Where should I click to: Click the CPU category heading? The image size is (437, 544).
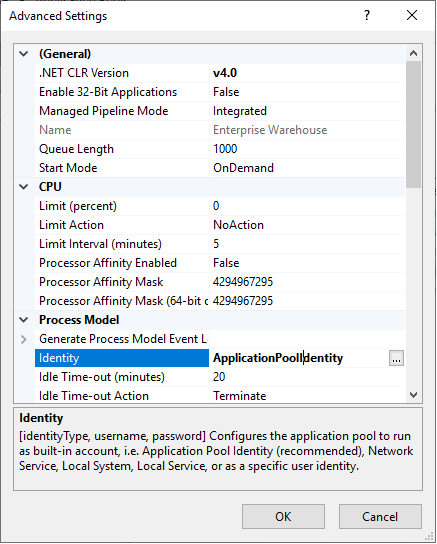(50, 187)
